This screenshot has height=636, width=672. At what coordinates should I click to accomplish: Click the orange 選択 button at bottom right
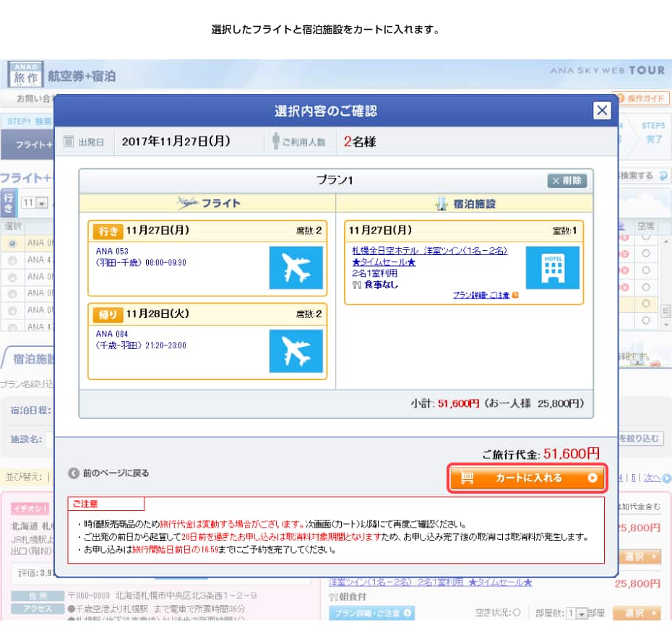click(x=637, y=614)
